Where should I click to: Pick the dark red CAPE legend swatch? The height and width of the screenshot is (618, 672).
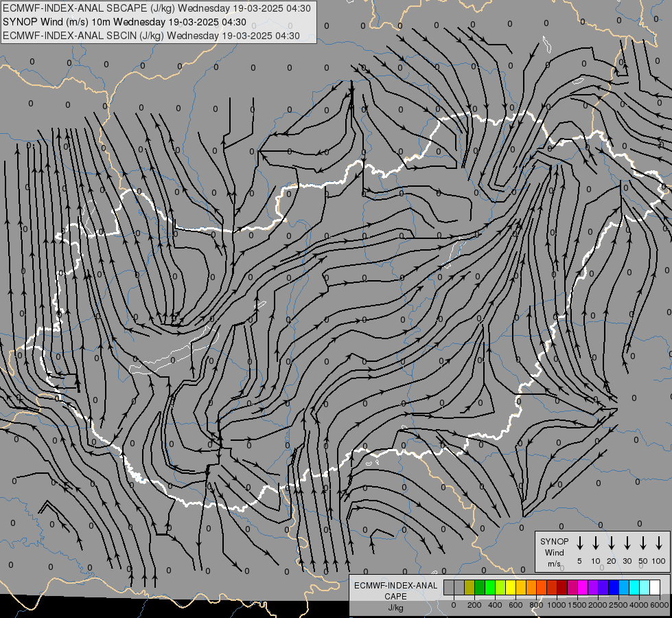pyautogui.click(x=562, y=587)
